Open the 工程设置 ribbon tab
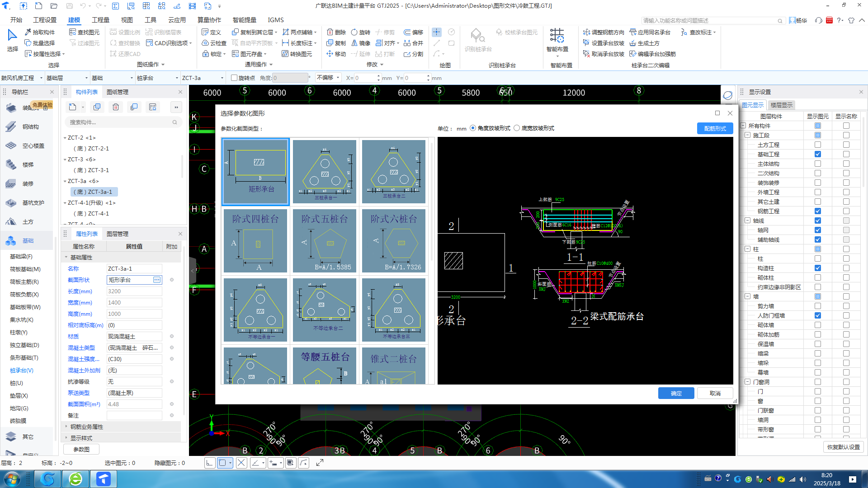The image size is (868, 488). click(x=45, y=20)
